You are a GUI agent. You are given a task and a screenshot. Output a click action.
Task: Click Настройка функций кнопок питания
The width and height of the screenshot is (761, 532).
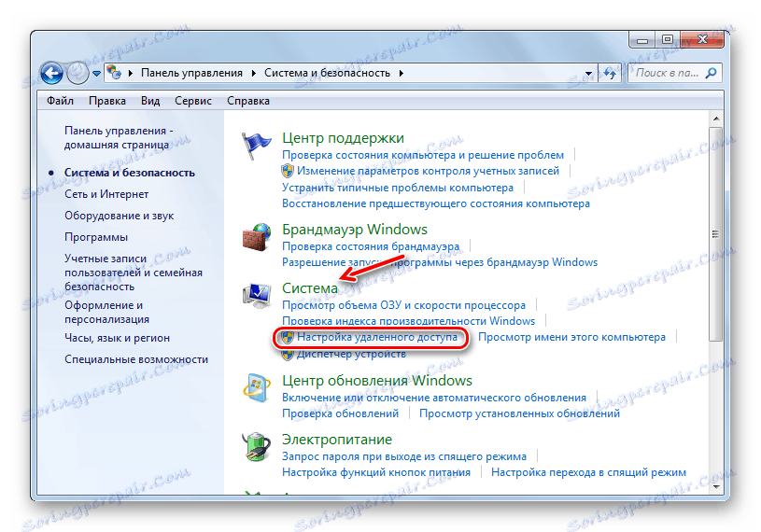click(376, 472)
